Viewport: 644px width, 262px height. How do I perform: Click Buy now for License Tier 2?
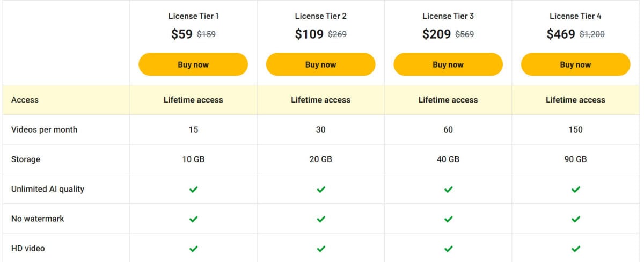pos(320,64)
